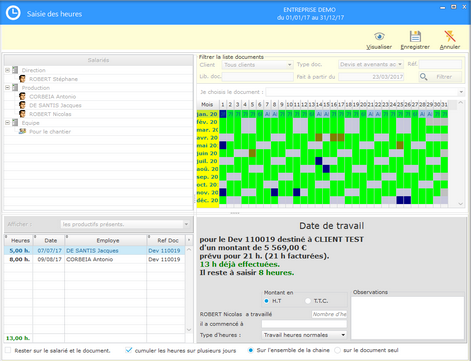471x361 pixels.
Task: Open the Client 'Tous clients' dropdown
Action: [x=290, y=65]
